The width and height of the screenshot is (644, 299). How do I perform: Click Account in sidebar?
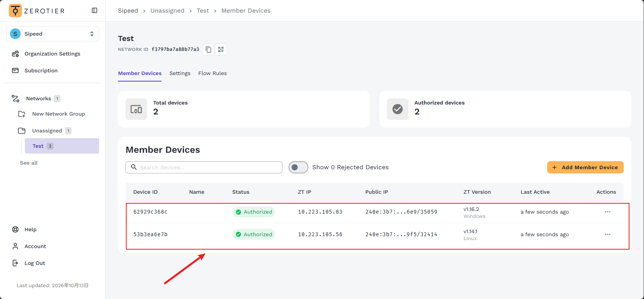[35, 246]
